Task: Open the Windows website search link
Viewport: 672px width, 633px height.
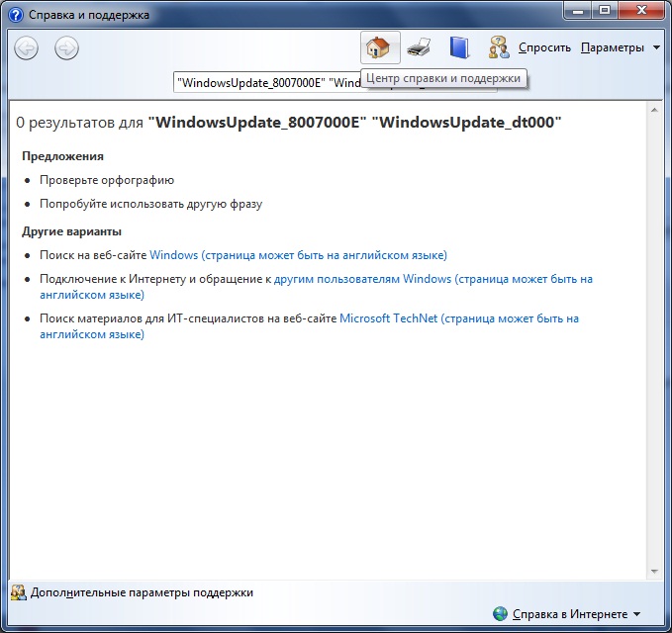Action: (x=298, y=255)
